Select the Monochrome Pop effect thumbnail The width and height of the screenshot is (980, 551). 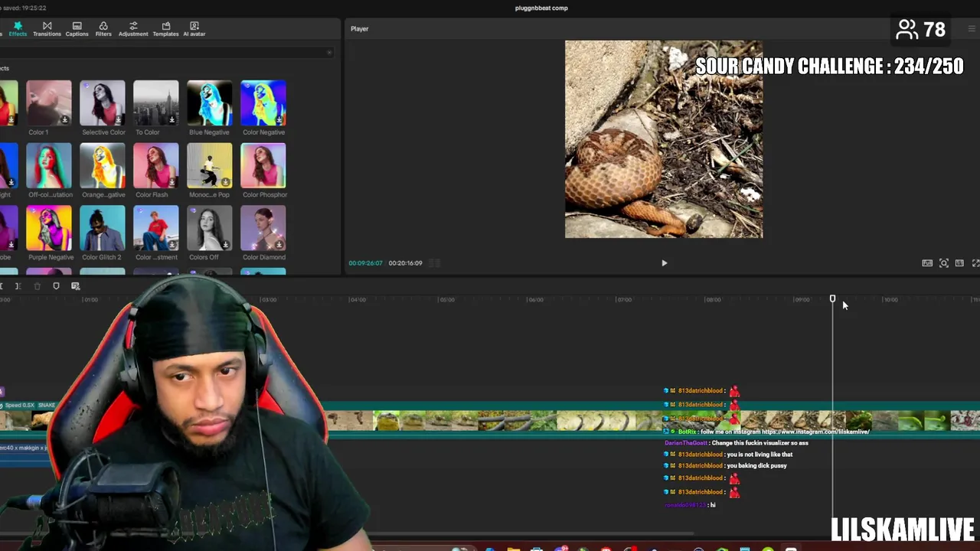(x=210, y=165)
